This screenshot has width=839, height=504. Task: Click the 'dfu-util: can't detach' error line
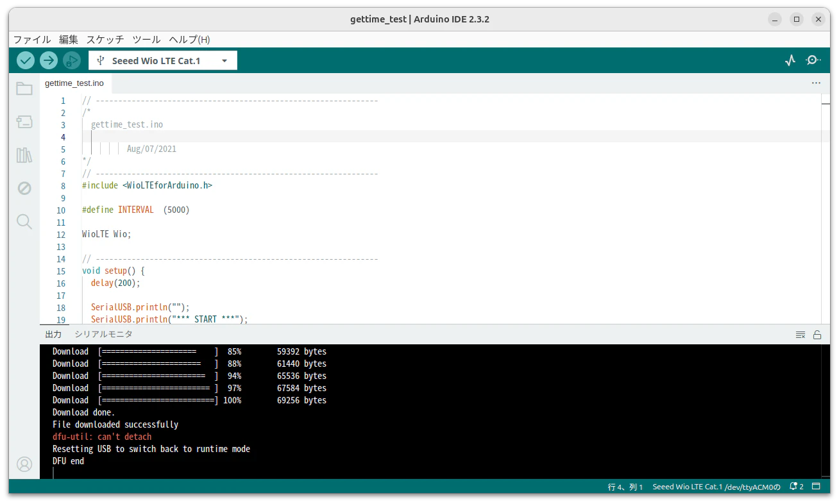[102, 437]
